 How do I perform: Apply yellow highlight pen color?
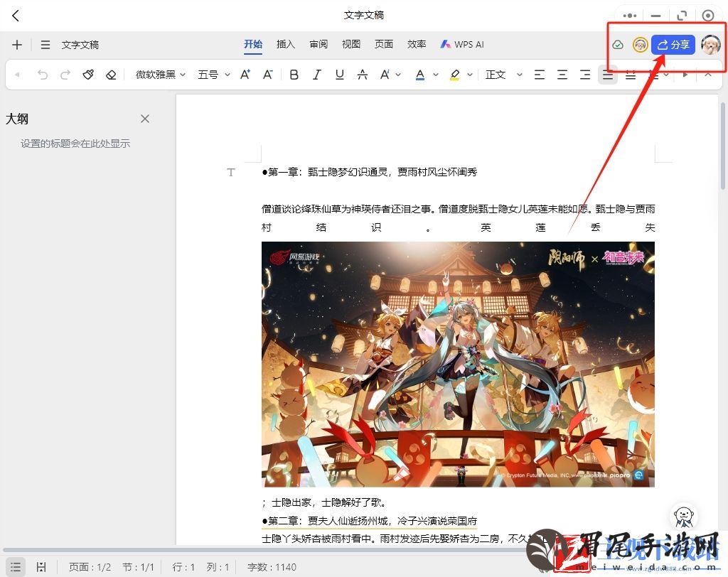tap(454, 75)
